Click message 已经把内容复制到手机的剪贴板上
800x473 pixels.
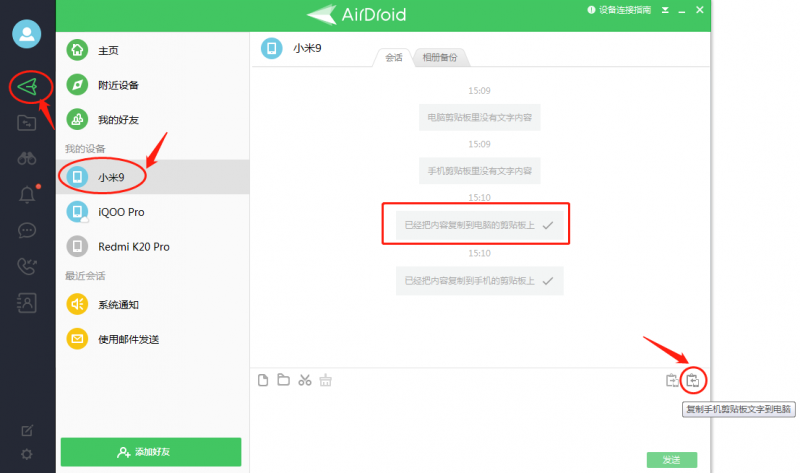[x=480, y=281]
